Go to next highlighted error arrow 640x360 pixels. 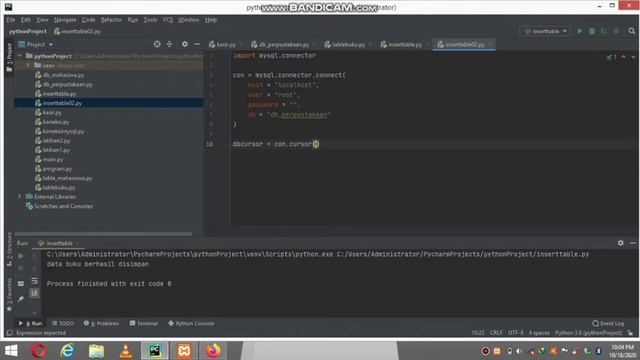[x=633, y=57]
